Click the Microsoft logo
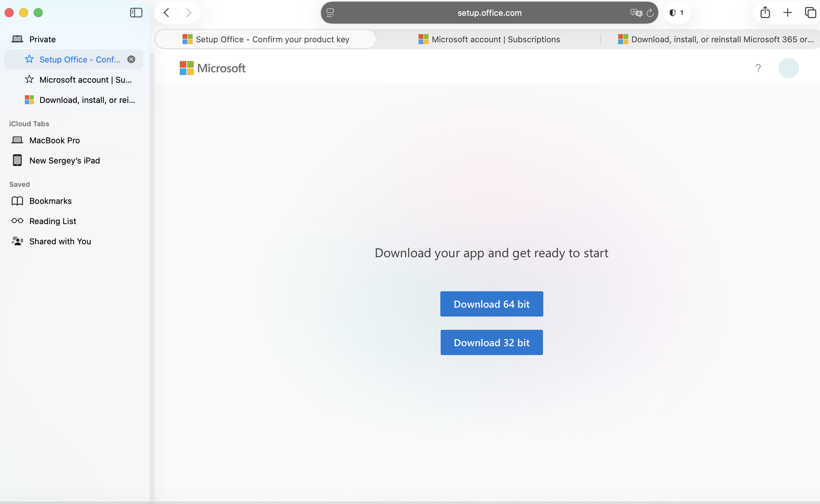820x504 pixels. (x=213, y=68)
